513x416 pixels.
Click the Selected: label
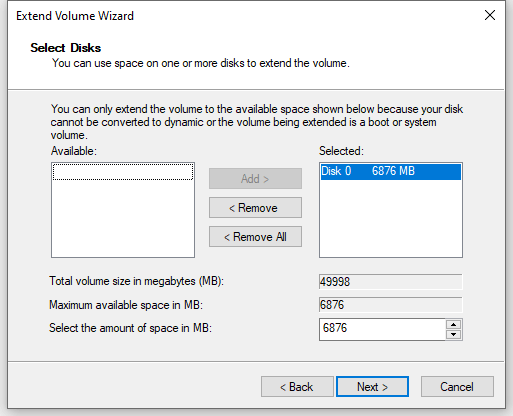[x=341, y=151]
